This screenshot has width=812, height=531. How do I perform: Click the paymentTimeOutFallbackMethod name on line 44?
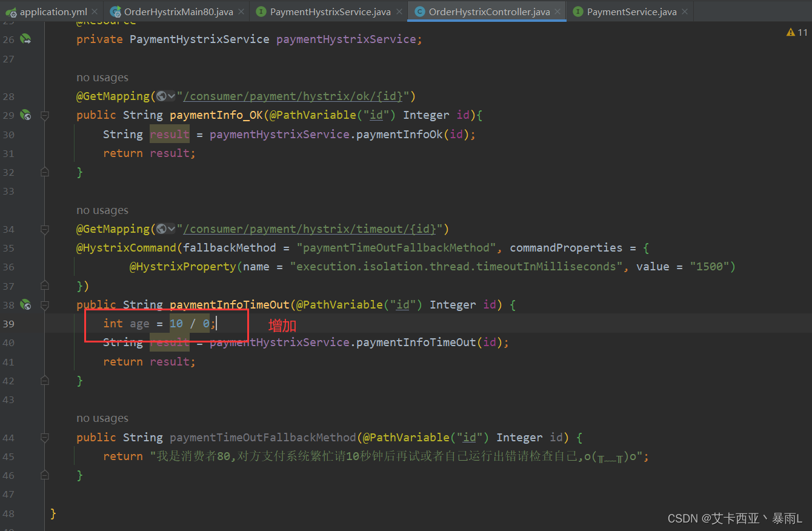point(263,438)
